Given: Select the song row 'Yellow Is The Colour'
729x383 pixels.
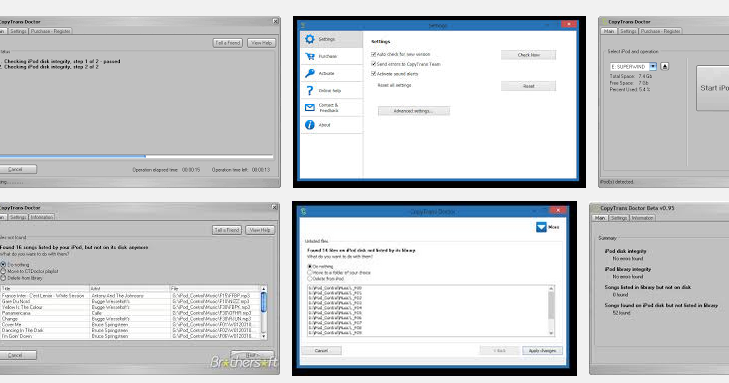Looking at the screenshot, I should (130, 307).
